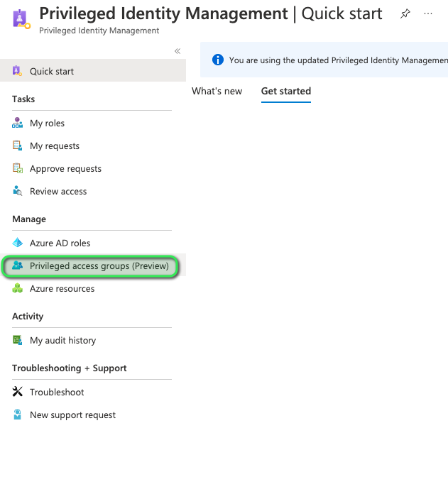Click the Activity section heading

28,317
